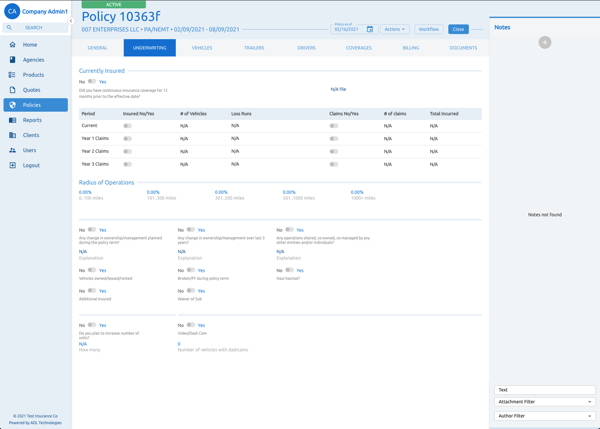
Task: Open the Products list icon
Action: pyautogui.click(x=12, y=75)
